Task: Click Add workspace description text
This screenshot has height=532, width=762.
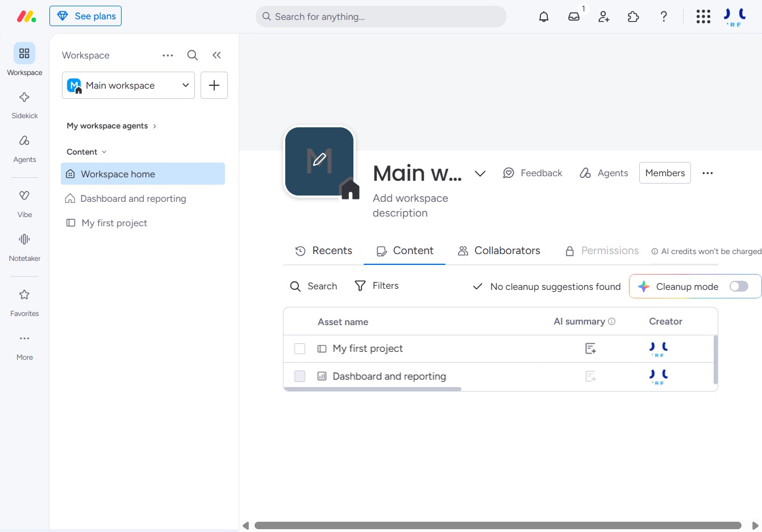Action: click(x=410, y=205)
